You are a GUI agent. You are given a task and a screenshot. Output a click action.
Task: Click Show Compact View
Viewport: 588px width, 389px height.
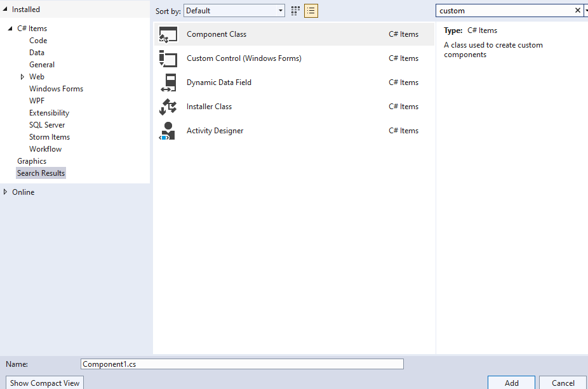coord(44,383)
